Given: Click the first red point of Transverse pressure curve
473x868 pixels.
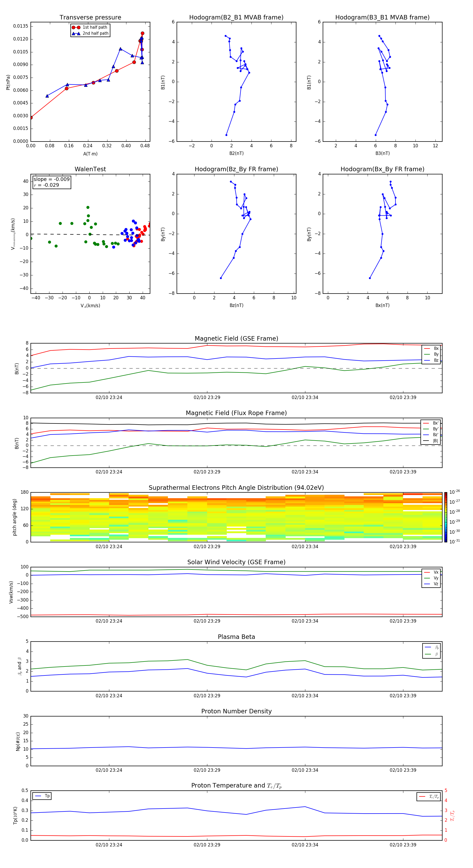Looking at the screenshot, I should tap(31, 118).
